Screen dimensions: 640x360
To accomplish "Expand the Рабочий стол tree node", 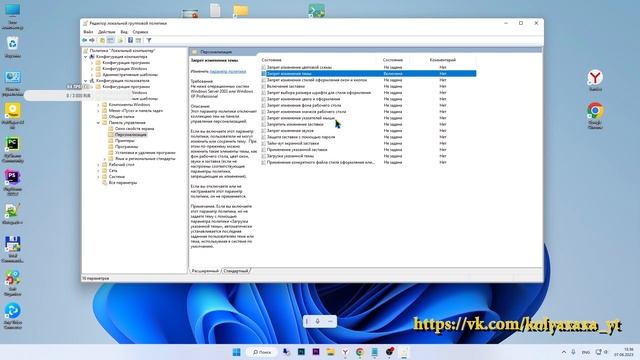I will pyautogui.click(x=98, y=164).
